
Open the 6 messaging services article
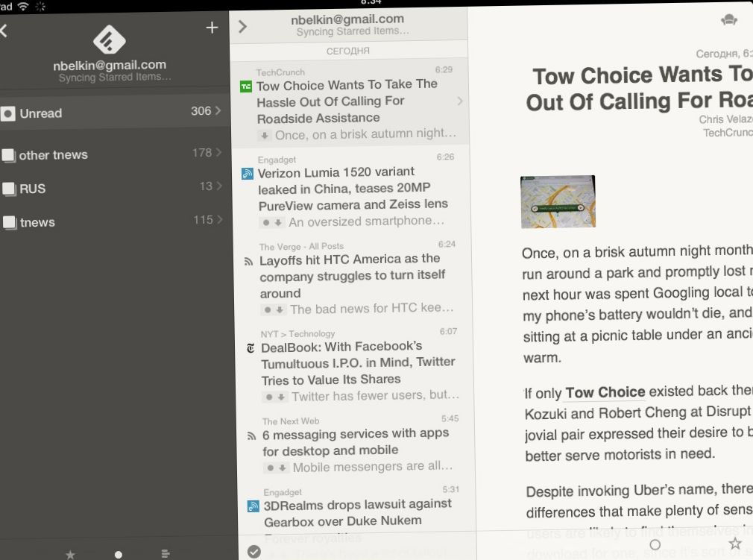point(356,444)
